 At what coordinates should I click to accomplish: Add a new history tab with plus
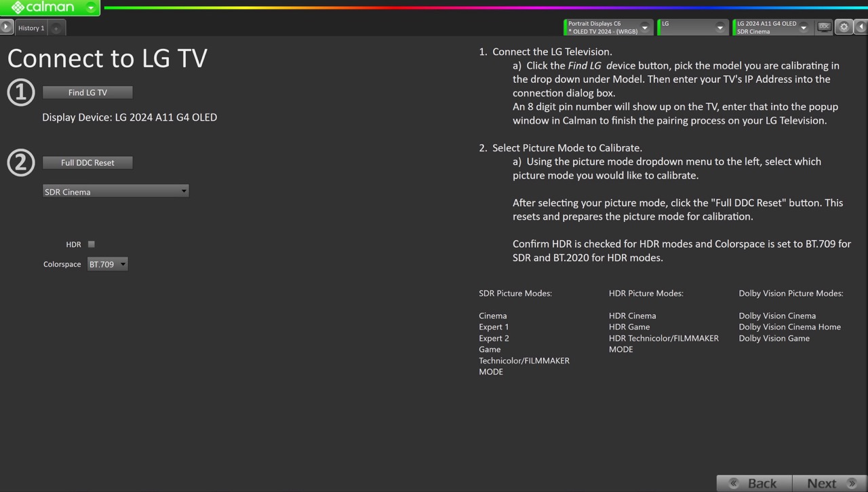(56, 28)
